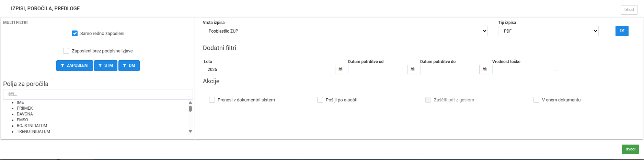Uncheck Samo redno zaposleni checkbox
Image resolution: width=644 pixels, height=160 pixels.
pyautogui.click(x=74, y=33)
